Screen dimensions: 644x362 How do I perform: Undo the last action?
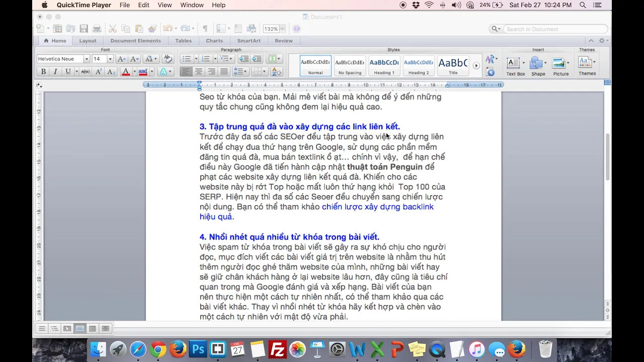tap(167, 29)
